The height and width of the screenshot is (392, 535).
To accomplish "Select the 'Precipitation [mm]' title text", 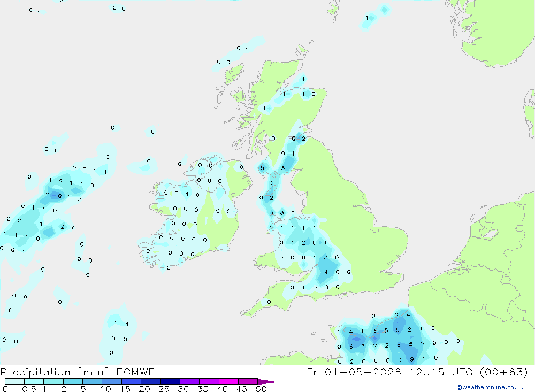I will pyautogui.click(x=55, y=372).
